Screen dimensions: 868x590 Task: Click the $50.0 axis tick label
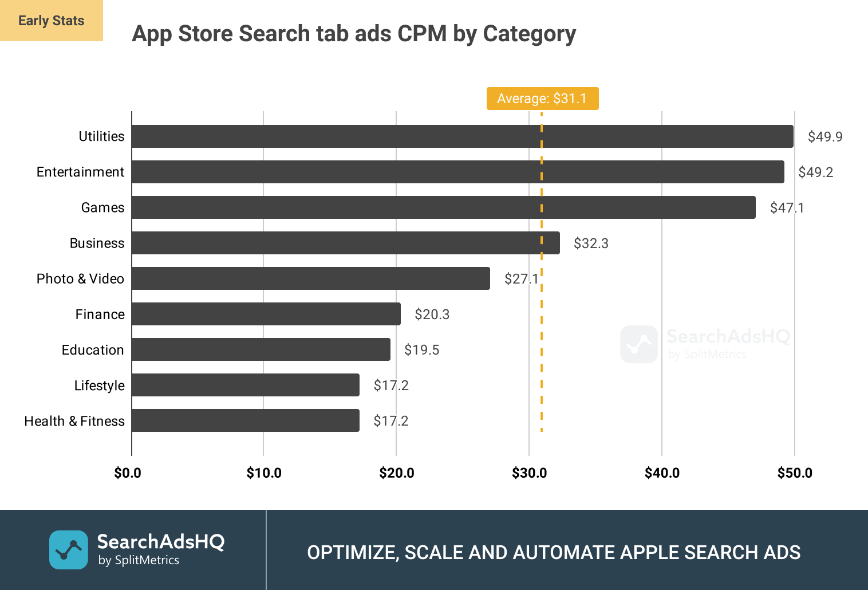point(795,473)
